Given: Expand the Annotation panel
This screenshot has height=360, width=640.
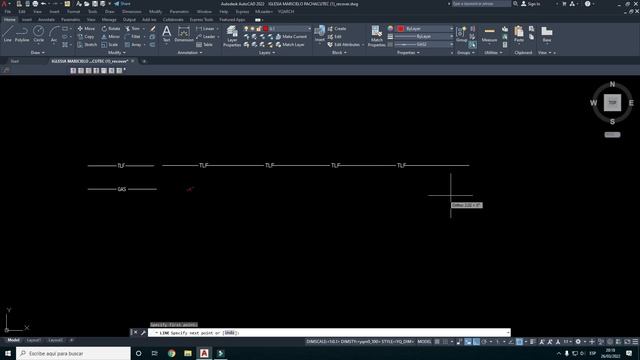Looking at the screenshot, I should pos(190,53).
